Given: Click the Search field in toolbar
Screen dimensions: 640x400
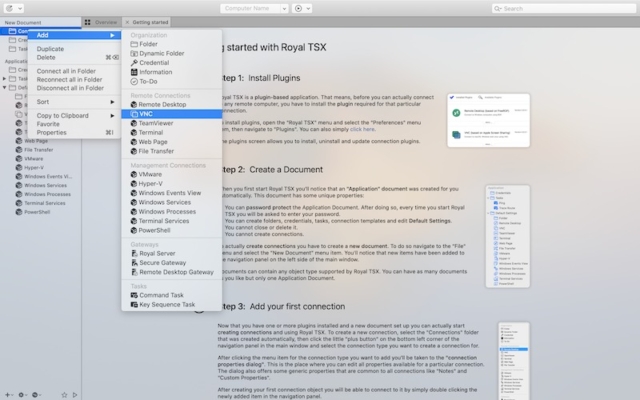Looking at the screenshot, I should click(564, 9).
